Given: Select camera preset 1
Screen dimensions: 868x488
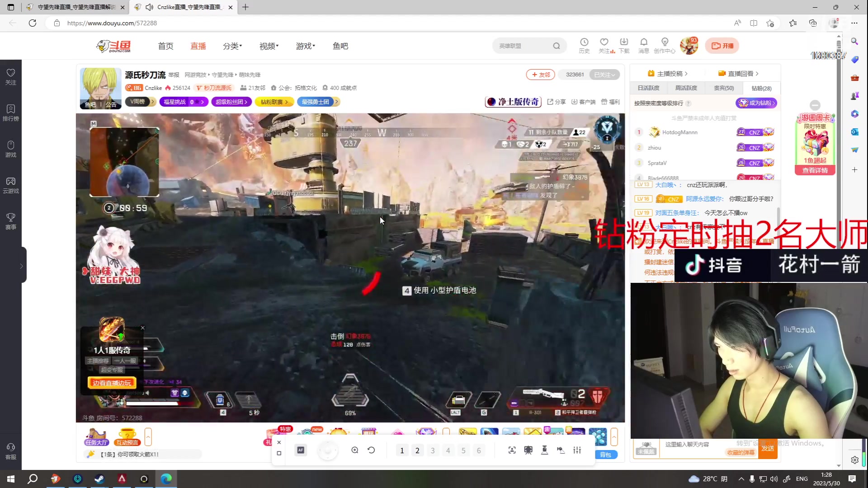Looking at the screenshot, I should click(x=402, y=450).
